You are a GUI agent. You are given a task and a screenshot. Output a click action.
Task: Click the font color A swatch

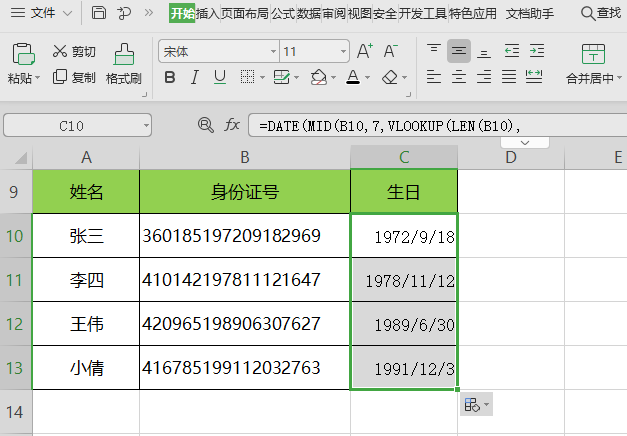click(x=352, y=77)
